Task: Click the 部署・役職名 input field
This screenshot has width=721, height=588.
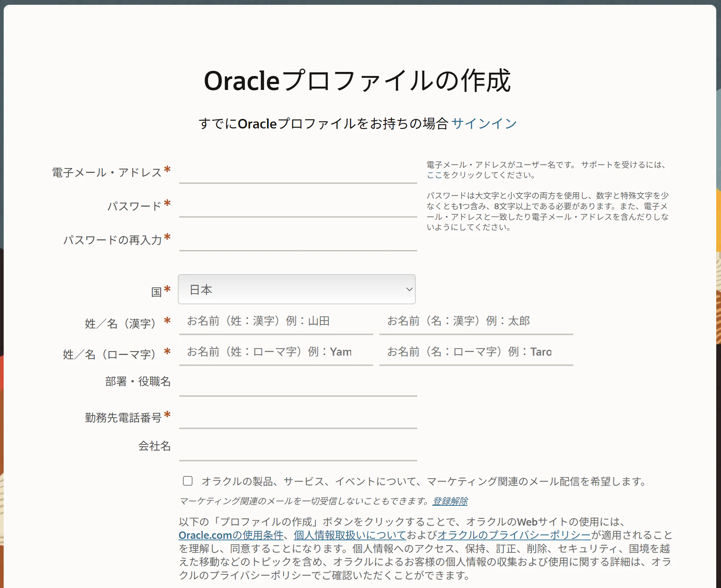Action: point(298,384)
